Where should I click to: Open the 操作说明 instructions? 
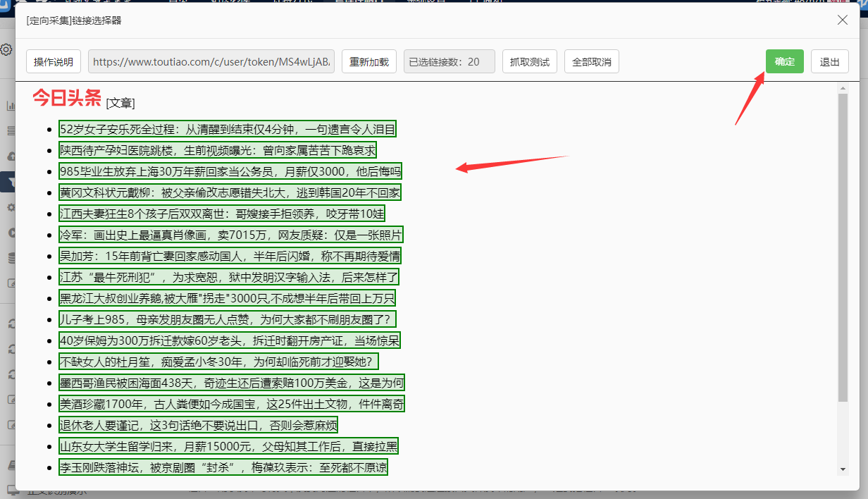tap(54, 61)
